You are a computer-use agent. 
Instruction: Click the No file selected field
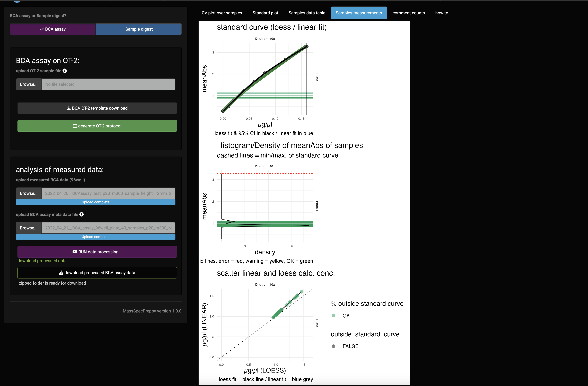[108, 84]
